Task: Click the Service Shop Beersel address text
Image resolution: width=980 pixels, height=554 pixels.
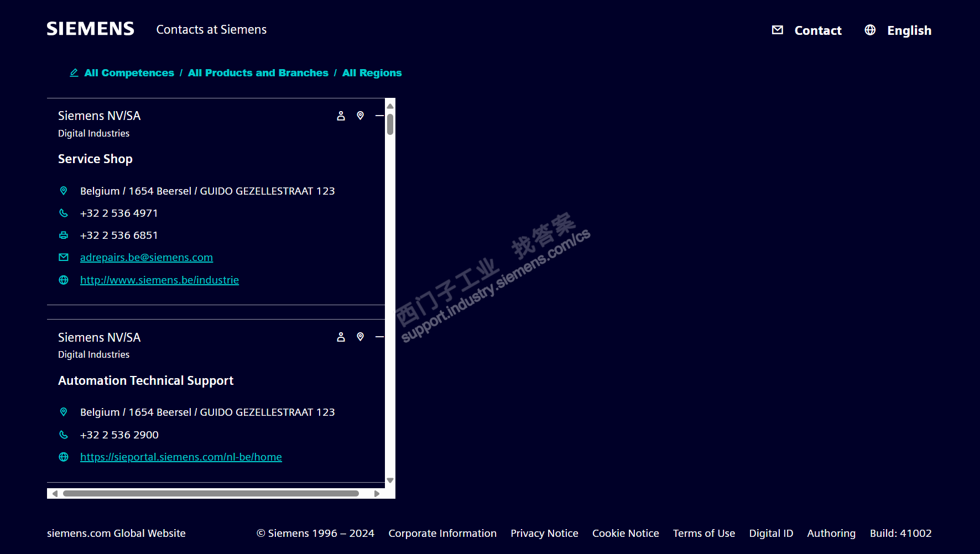Action: click(x=207, y=191)
